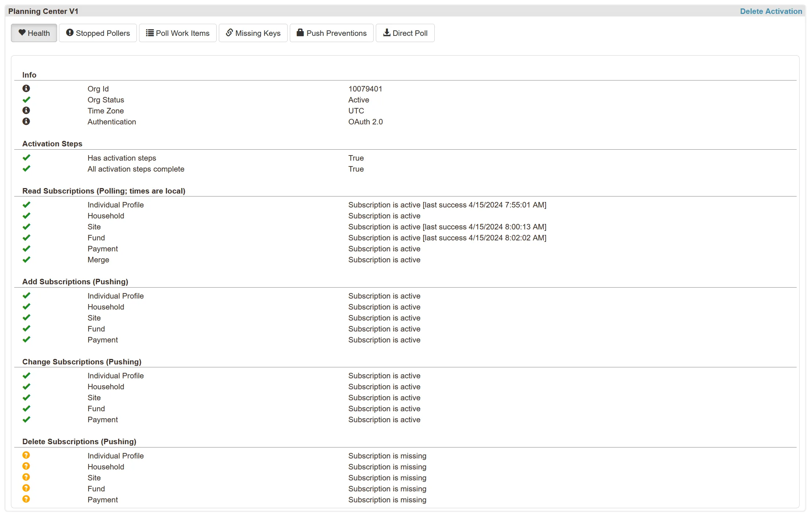This screenshot has height=517, width=812.
Task: Click the chain-link icon on Missing Keys
Action: (x=229, y=33)
